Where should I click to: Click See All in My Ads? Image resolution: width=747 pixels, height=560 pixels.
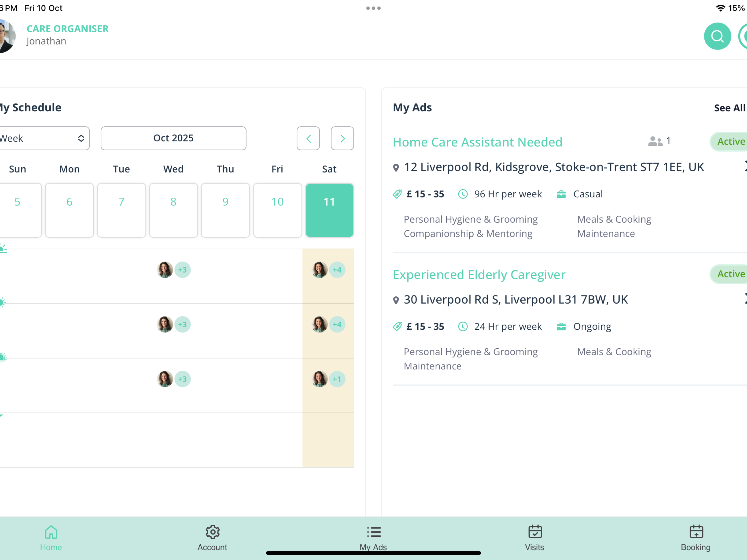pos(730,108)
